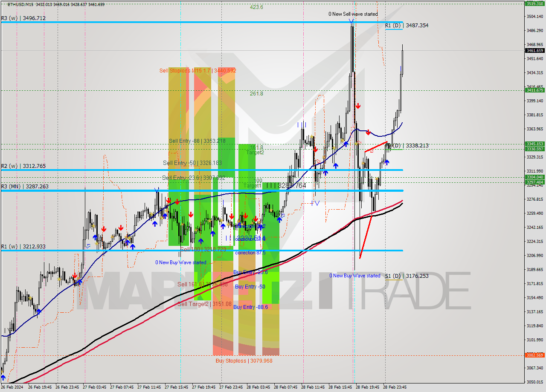
Task: Click 27 Feb 11:45 on time axis
Action: 150,387
